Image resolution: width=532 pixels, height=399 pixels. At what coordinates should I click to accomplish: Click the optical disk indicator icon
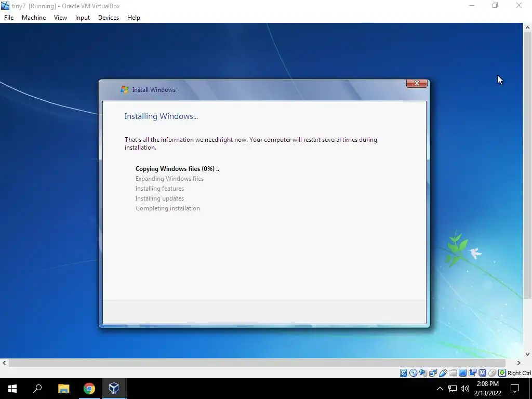pos(413,373)
